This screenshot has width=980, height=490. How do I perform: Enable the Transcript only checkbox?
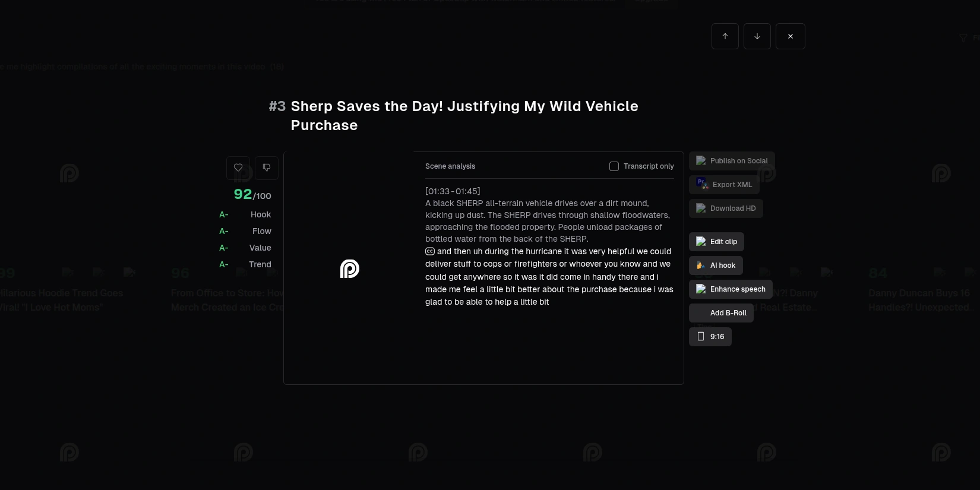point(614,166)
